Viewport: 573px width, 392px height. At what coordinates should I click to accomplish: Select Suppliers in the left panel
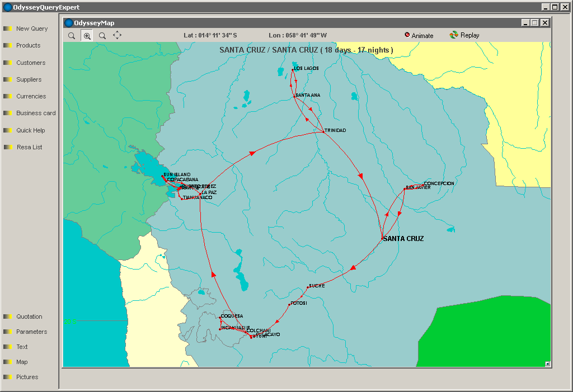(x=29, y=79)
